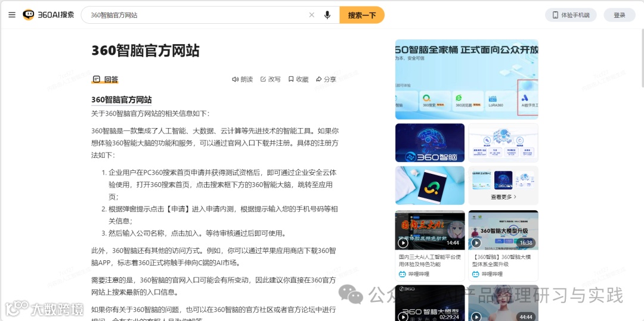Click the 登录 login button
This screenshot has height=321, width=644.
coord(620,15)
